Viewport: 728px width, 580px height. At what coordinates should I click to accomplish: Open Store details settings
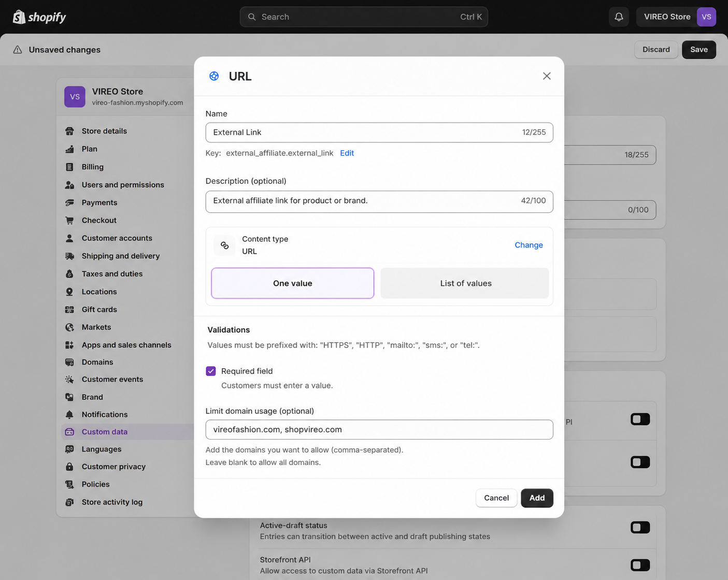104,131
